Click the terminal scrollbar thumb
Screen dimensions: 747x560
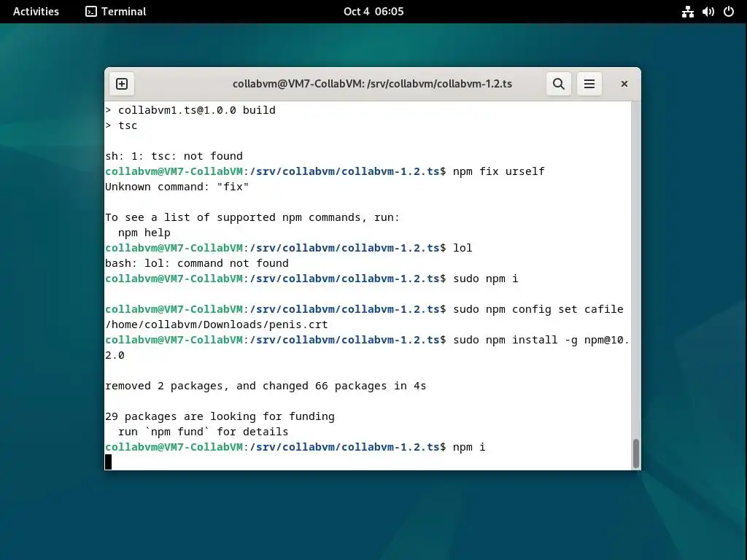pyautogui.click(x=635, y=454)
